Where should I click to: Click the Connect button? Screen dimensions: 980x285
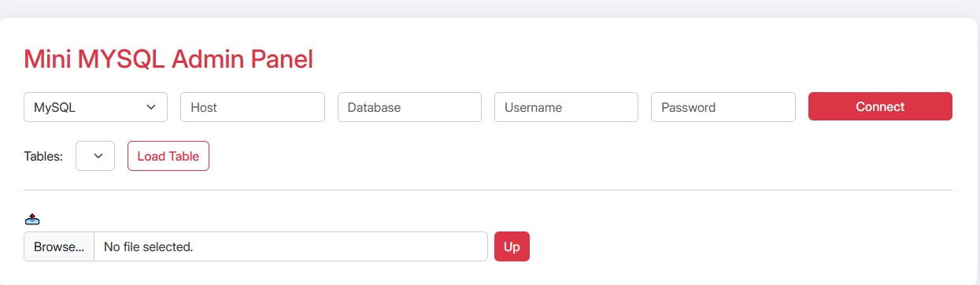tap(880, 107)
